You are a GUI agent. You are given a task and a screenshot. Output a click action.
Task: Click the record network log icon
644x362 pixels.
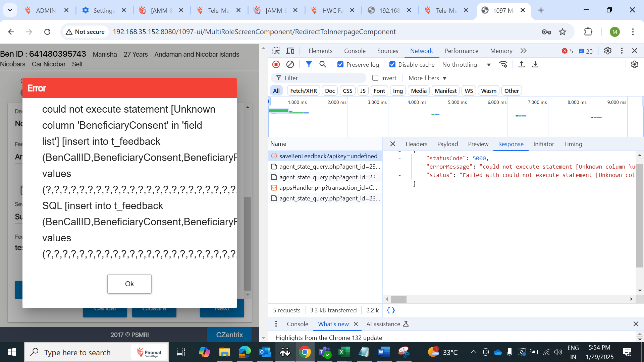click(276, 64)
